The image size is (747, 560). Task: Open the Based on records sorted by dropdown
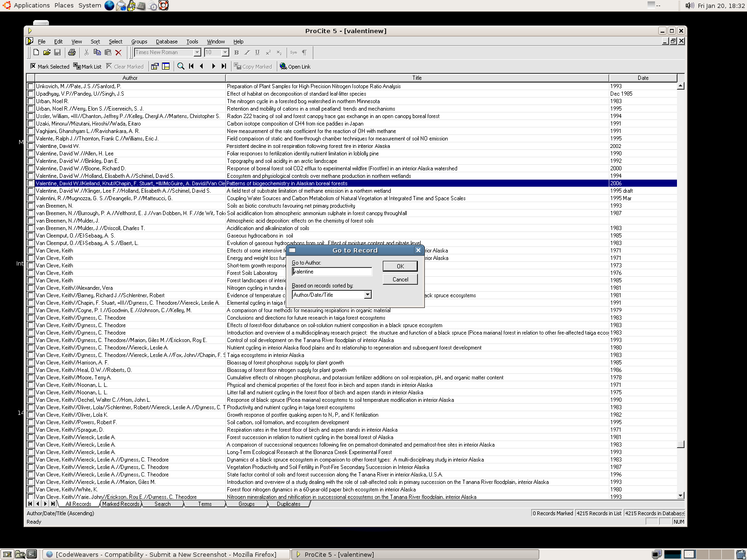pos(368,294)
